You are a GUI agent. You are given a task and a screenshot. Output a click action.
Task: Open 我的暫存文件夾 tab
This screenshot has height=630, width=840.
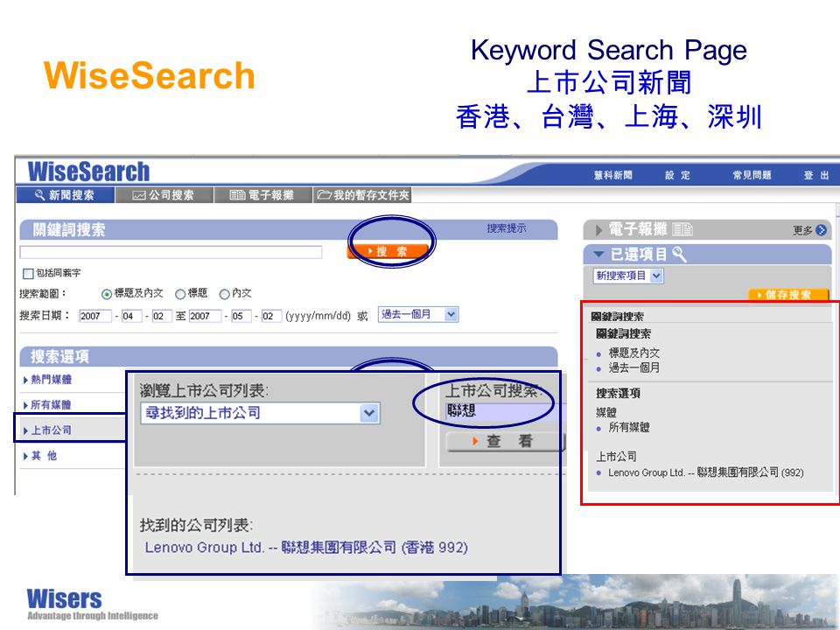click(x=362, y=195)
